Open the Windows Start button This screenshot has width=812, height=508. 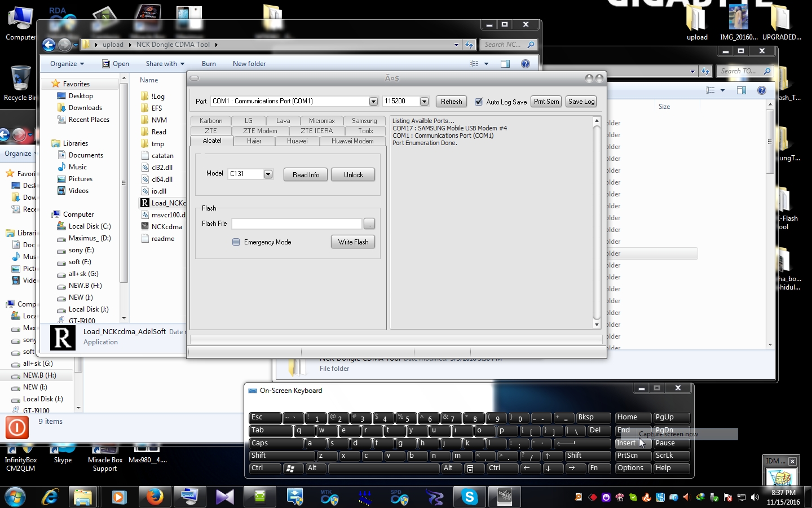tap(15, 497)
